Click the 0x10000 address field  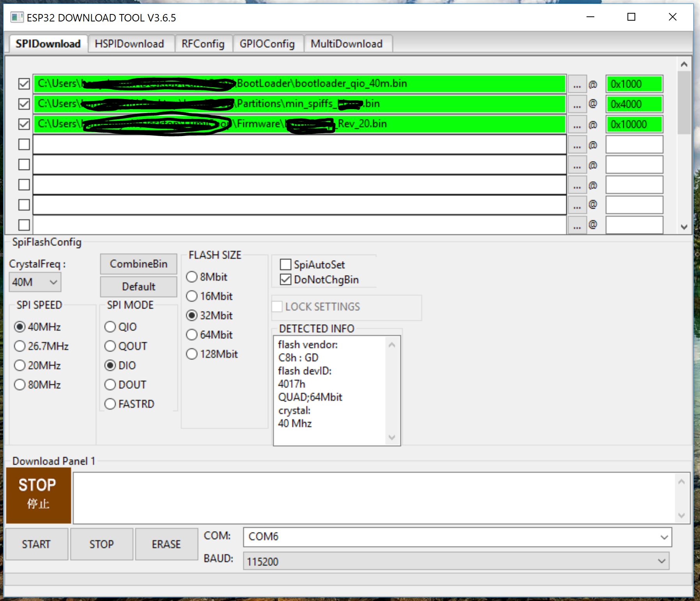pos(634,124)
